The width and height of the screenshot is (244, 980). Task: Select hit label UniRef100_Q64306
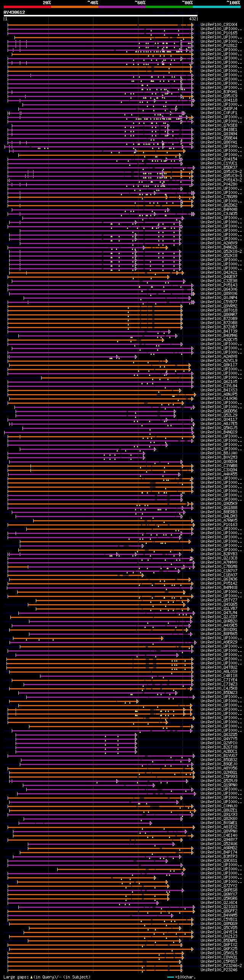pyautogui.click(x=219, y=289)
